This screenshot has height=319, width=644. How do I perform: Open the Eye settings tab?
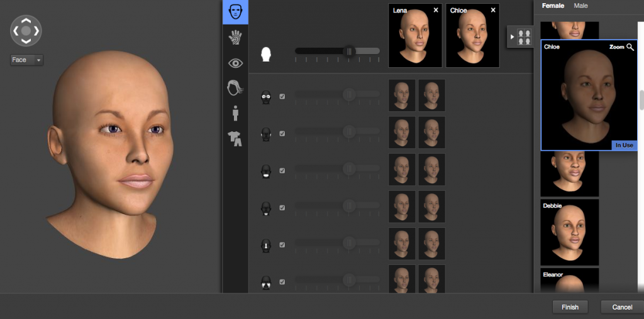click(235, 63)
